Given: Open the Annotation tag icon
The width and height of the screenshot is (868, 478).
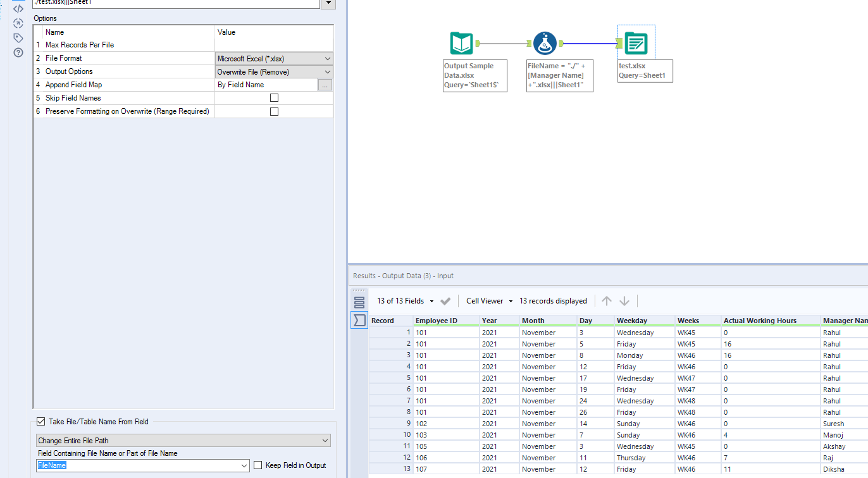Looking at the screenshot, I should click(18, 38).
